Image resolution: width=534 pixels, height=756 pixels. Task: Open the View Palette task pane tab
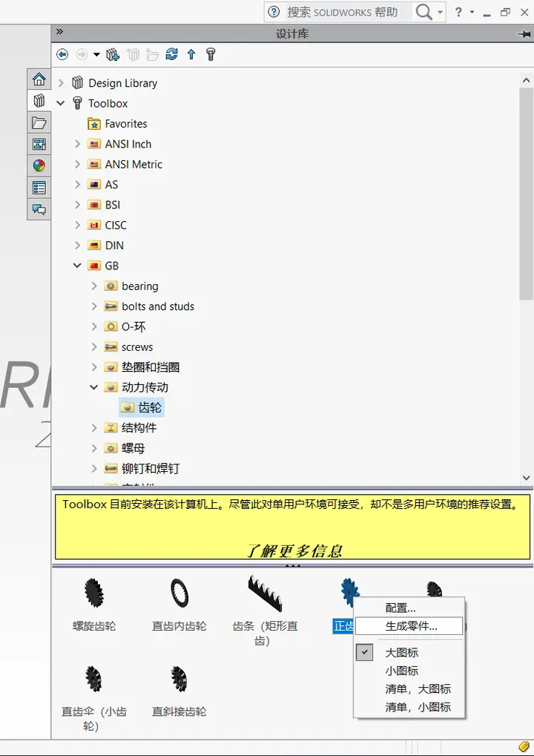39,144
